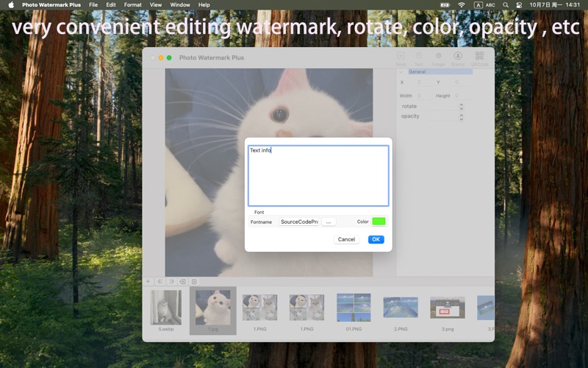Add a QRCode watermark
588x368 pixels.
pos(479,59)
